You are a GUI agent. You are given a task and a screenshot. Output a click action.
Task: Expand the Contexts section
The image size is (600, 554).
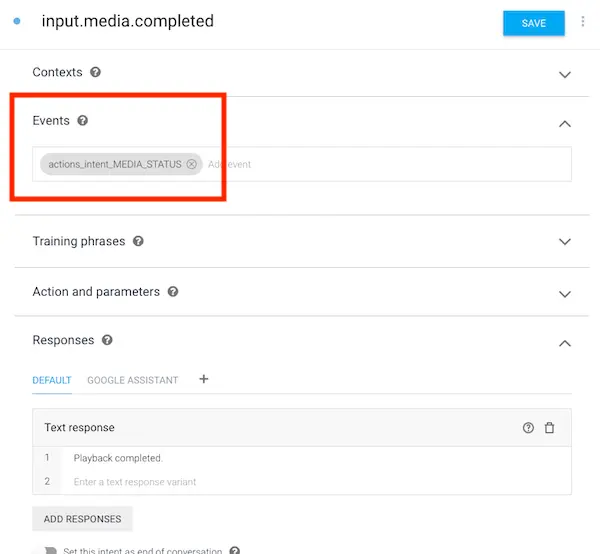[x=565, y=74]
